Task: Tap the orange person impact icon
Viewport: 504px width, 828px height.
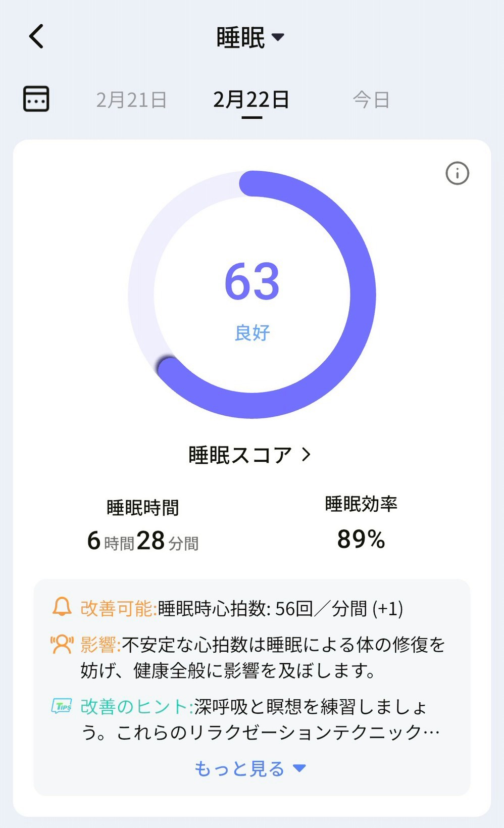Action: tap(62, 645)
